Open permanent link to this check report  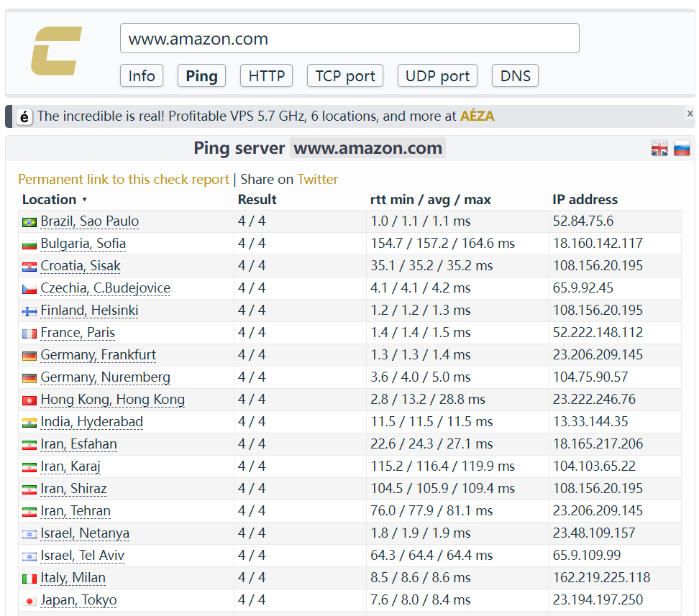click(124, 179)
